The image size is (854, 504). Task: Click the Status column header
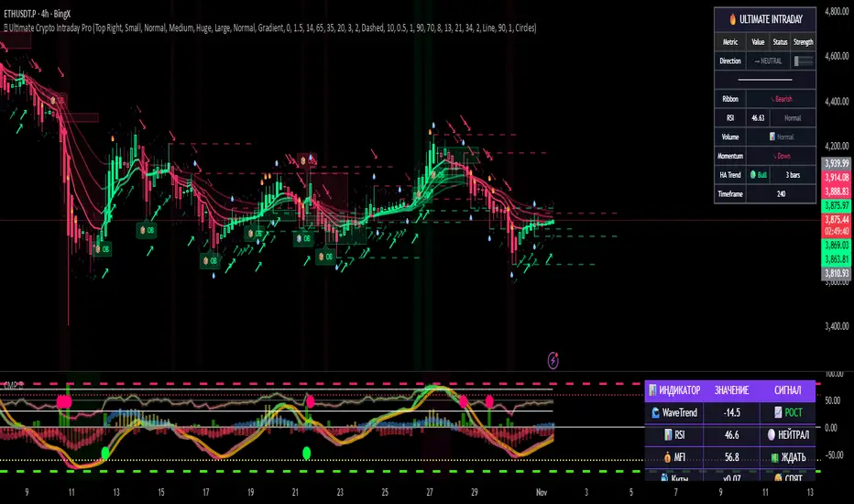pos(780,42)
